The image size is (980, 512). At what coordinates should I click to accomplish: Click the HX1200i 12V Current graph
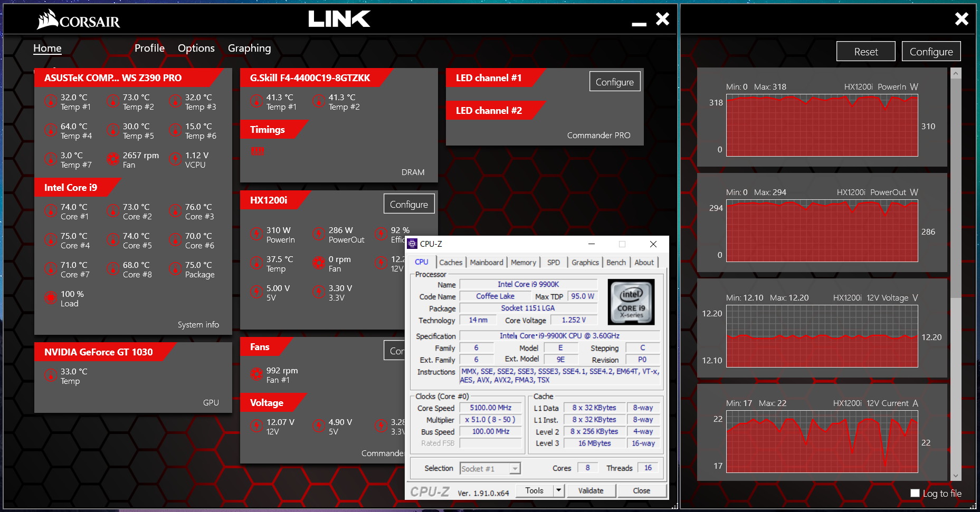tap(822, 442)
